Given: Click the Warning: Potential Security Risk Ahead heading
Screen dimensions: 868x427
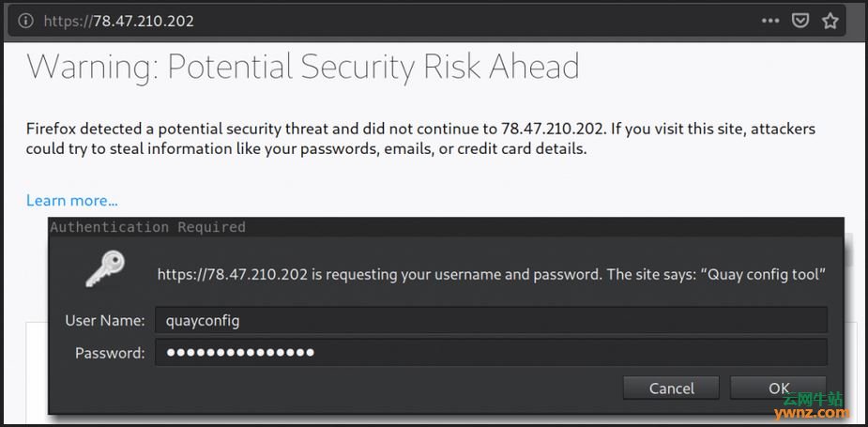Looking at the screenshot, I should click(x=303, y=67).
